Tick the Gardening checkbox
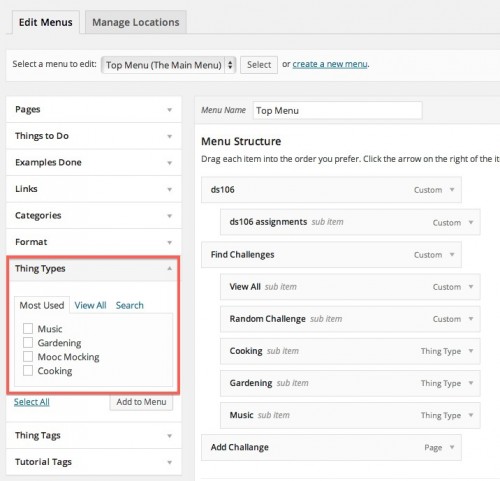 point(28,342)
